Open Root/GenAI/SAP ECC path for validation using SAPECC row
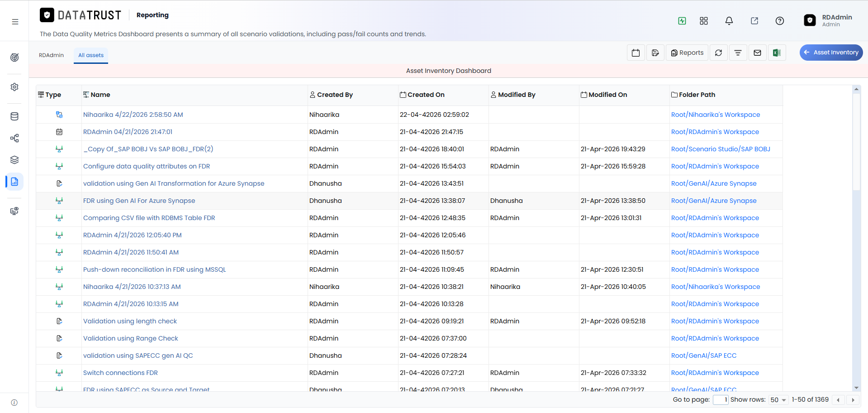Screen dimensions: 868x413 704,355
